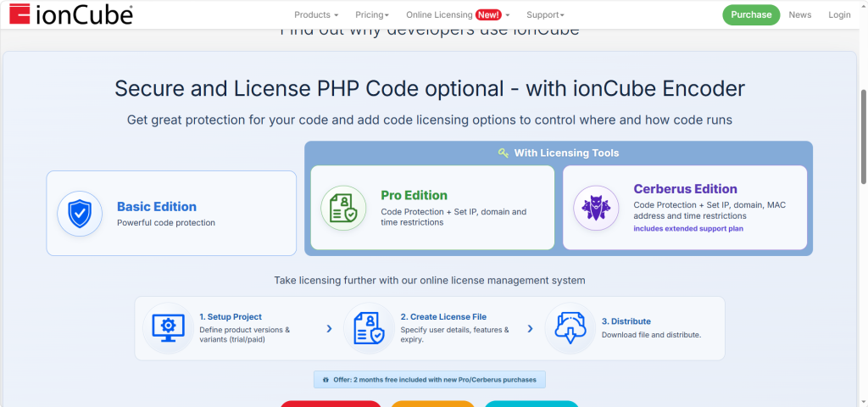Click the '3. Distribute' step title

(626, 321)
